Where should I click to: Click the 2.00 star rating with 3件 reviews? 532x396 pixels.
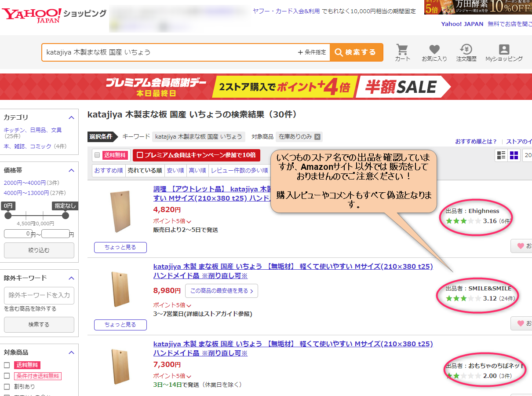479,376
